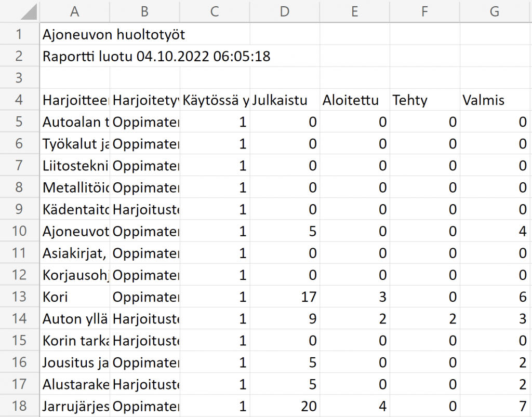The height and width of the screenshot is (417, 532).
Task: Select row 1 by clicking its row number
Action: coord(20,34)
